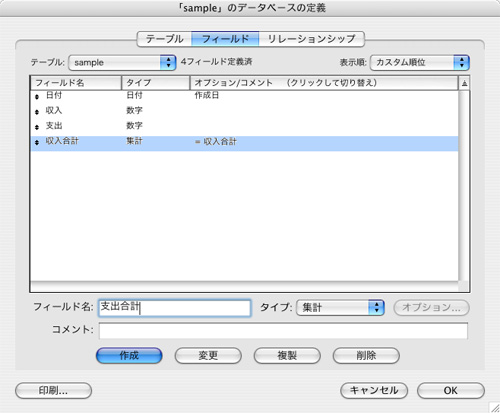Click the reorder handle icon beside 日付 field
Screen dimensions: 500x413
tap(37, 97)
